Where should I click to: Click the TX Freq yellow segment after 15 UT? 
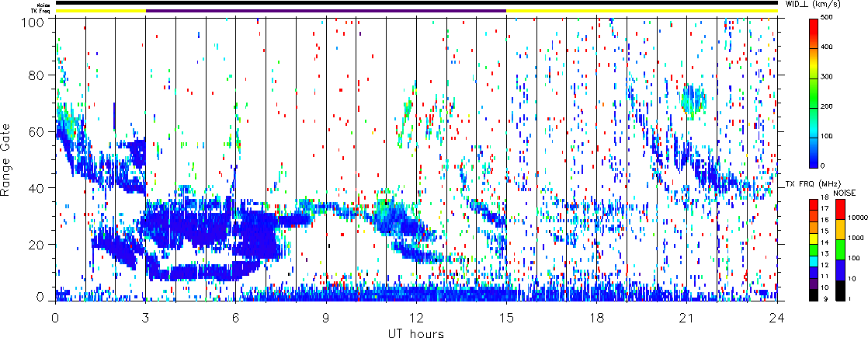tap(642, 11)
